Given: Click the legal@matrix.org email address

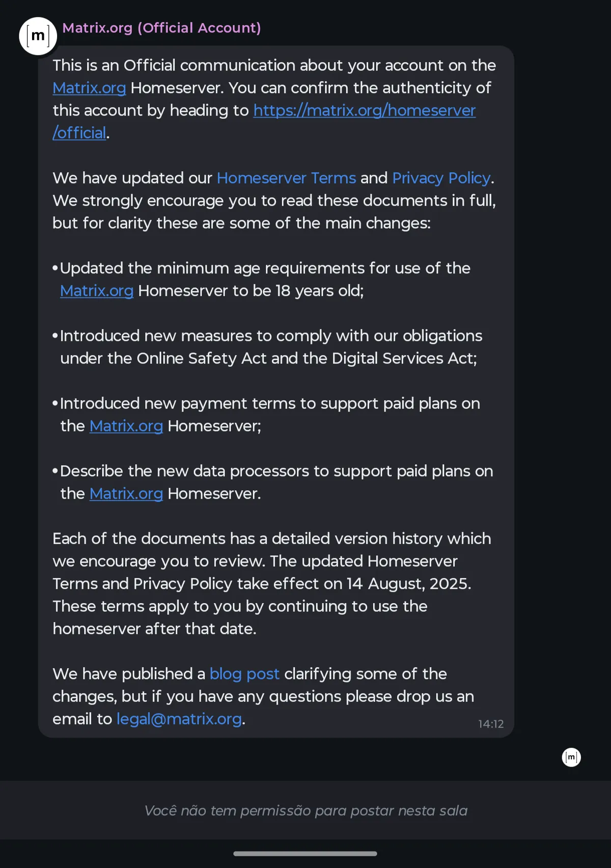Looking at the screenshot, I should (179, 719).
